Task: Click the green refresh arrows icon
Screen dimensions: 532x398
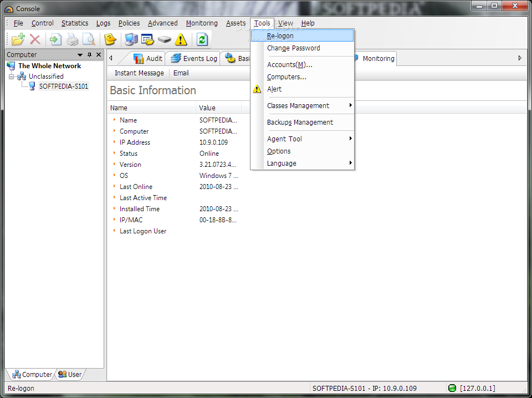Action: (202, 39)
